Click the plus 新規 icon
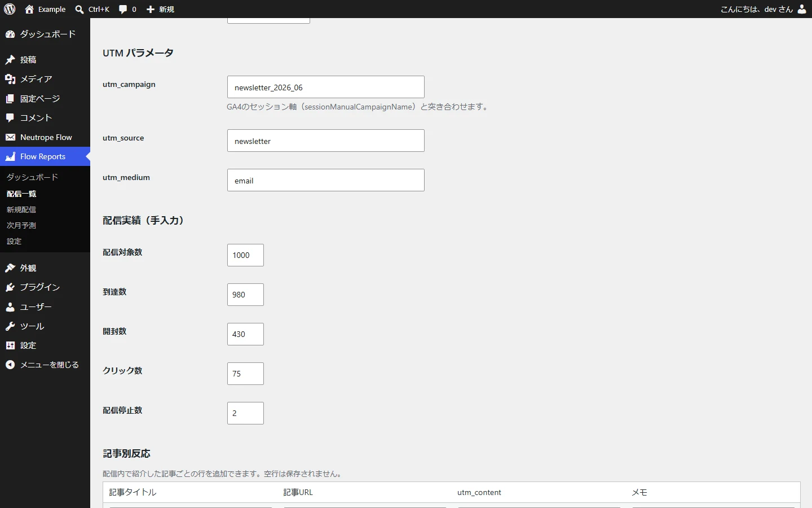Image resolution: width=812 pixels, height=508 pixels. point(151,9)
